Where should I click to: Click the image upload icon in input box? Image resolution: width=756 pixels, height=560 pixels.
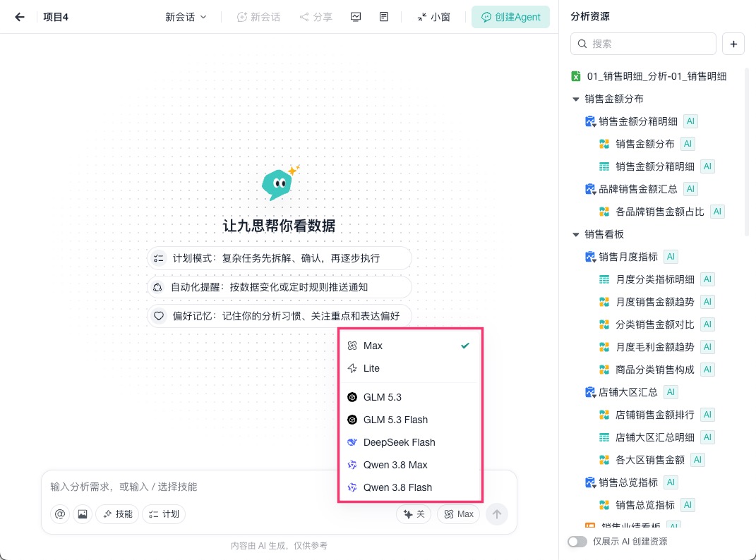(83, 514)
